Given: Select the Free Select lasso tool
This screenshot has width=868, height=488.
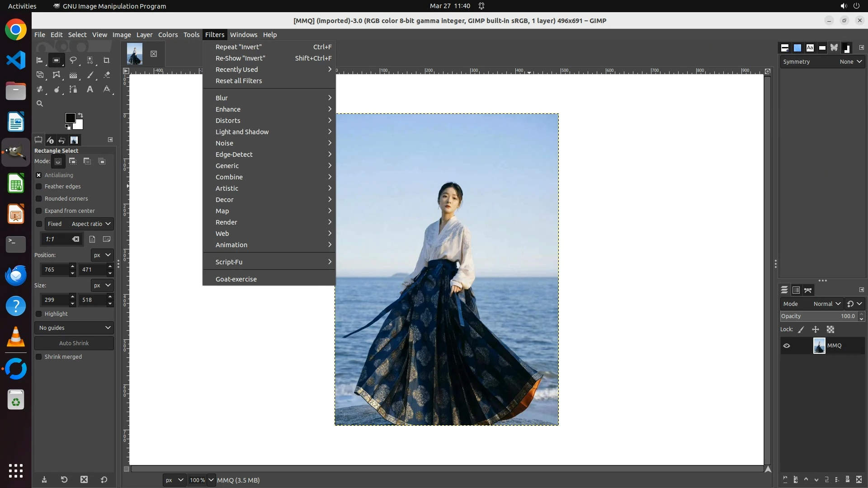Looking at the screenshot, I should 73,60.
